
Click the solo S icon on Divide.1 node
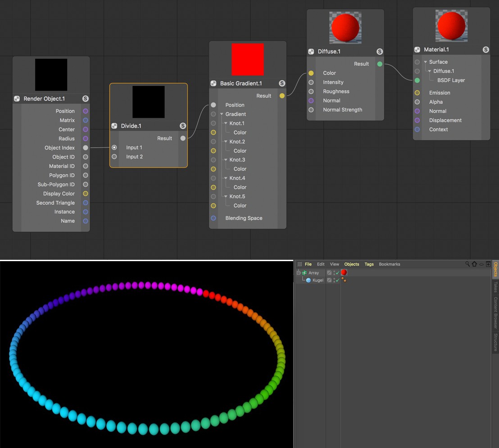pos(183,126)
